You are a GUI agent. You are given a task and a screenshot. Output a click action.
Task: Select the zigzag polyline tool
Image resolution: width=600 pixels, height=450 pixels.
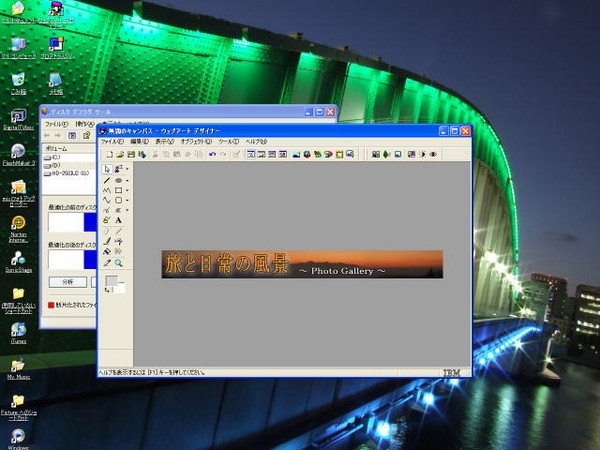click(107, 190)
